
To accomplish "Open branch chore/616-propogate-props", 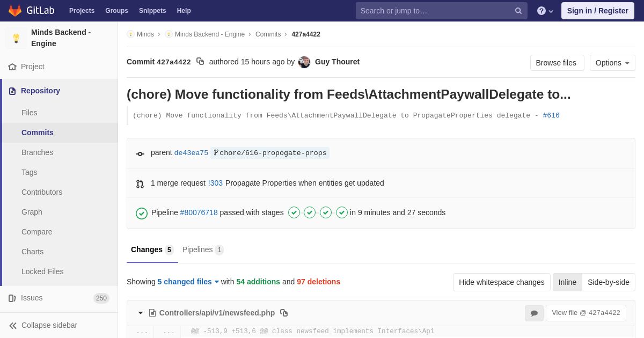I will coord(270,153).
